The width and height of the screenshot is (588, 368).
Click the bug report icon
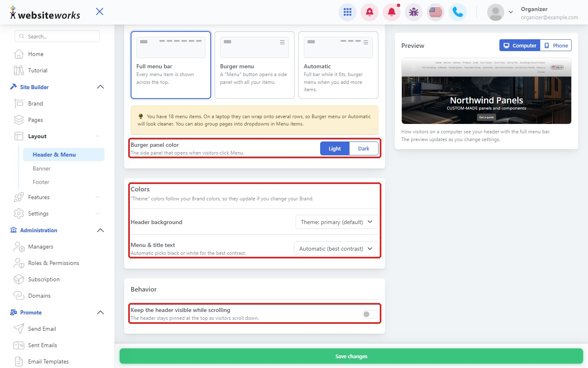pos(414,12)
